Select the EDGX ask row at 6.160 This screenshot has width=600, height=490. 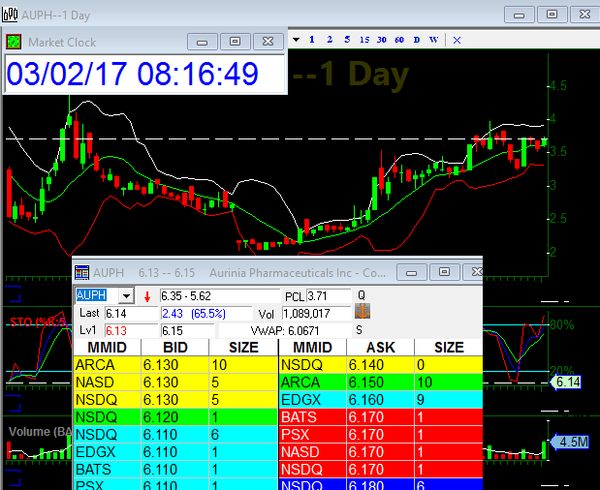tap(380, 398)
